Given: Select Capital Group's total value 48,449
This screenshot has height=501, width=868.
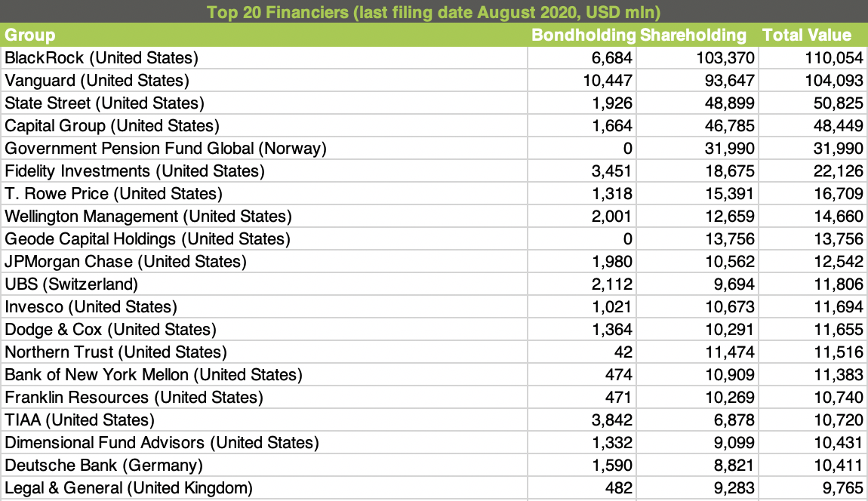Looking at the screenshot, I should (813, 126).
